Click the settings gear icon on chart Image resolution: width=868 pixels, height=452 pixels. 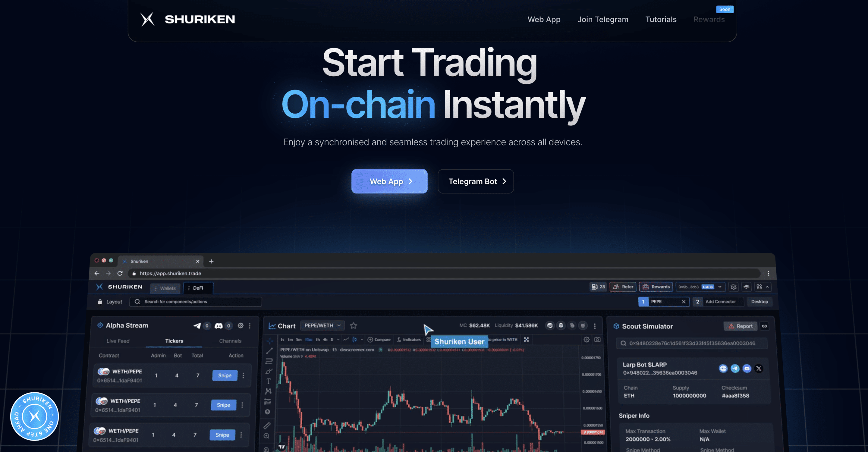pos(587,340)
